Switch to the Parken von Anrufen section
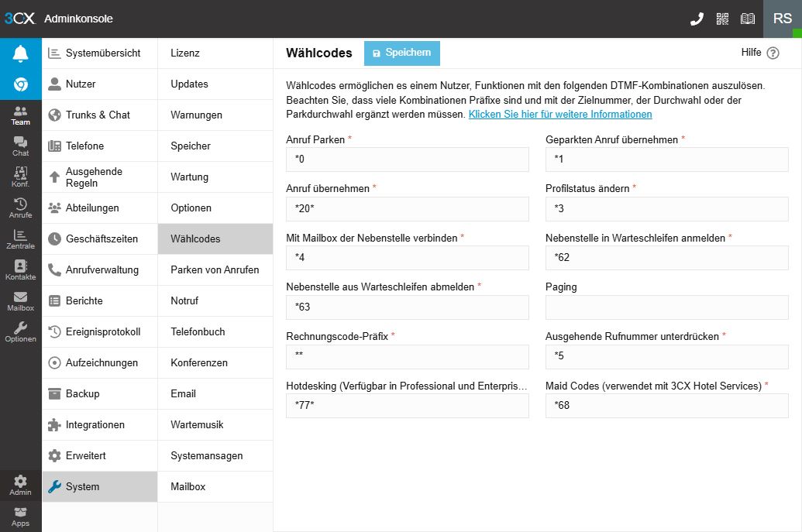 tap(216, 269)
